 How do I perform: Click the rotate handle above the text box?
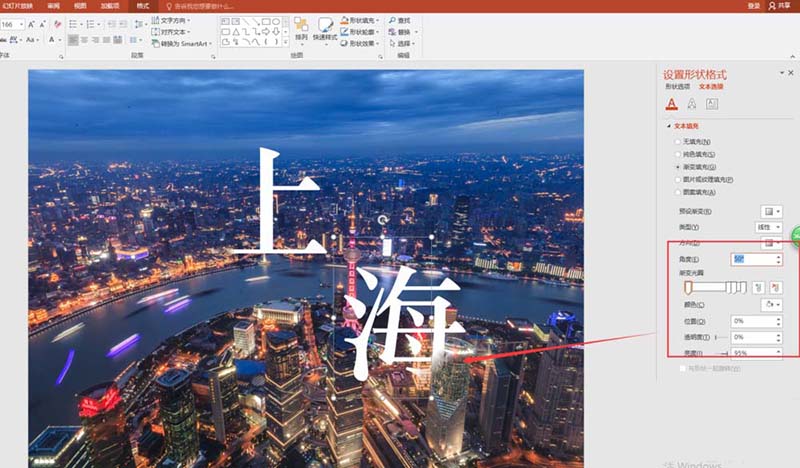click(383, 220)
